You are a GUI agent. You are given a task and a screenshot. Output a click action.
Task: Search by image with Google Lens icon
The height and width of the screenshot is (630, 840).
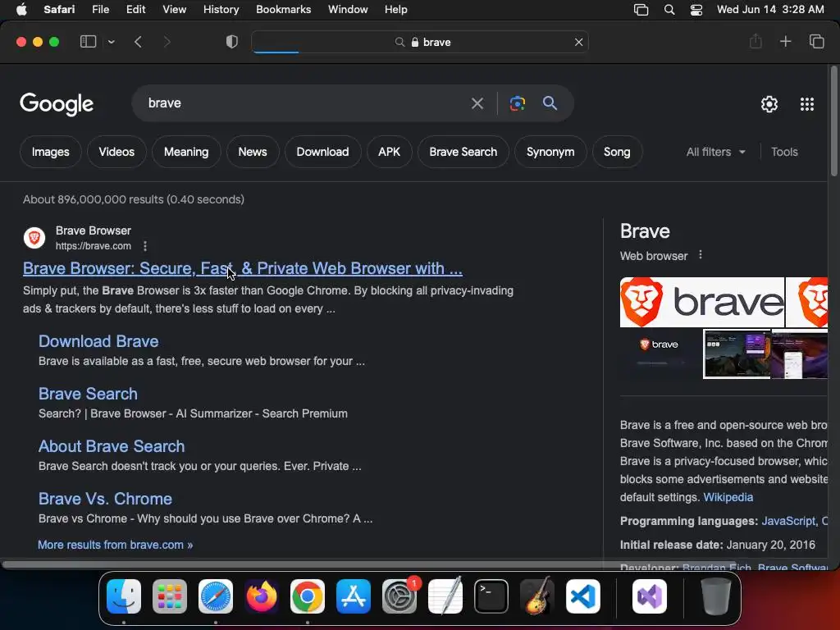tap(518, 103)
